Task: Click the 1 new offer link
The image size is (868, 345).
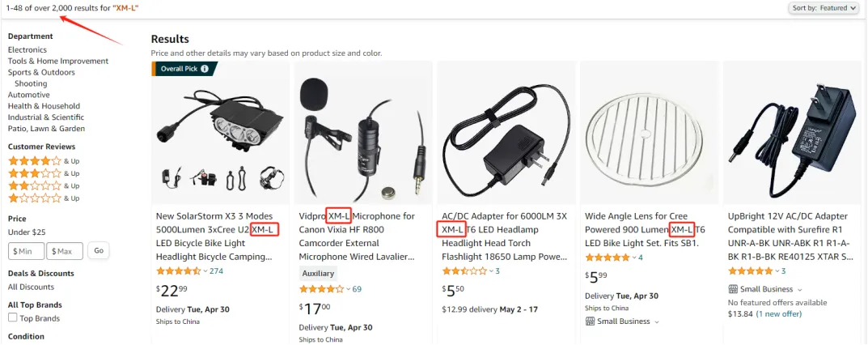Action: point(779,313)
